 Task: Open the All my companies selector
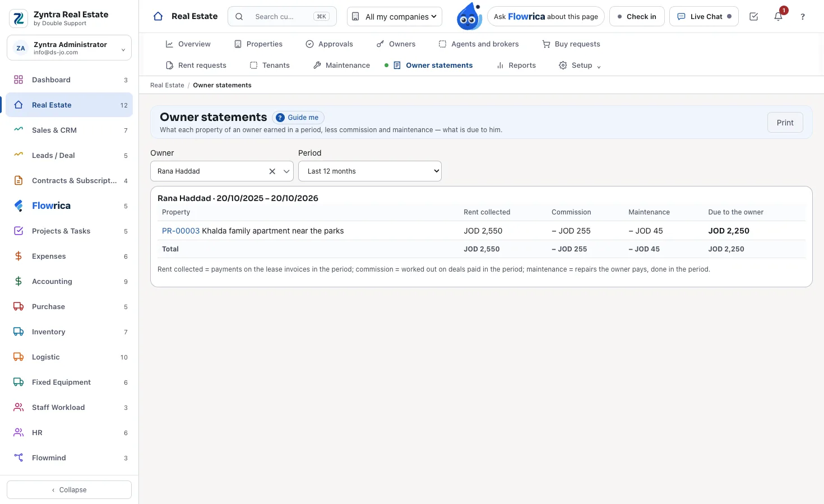pyautogui.click(x=395, y=17)
